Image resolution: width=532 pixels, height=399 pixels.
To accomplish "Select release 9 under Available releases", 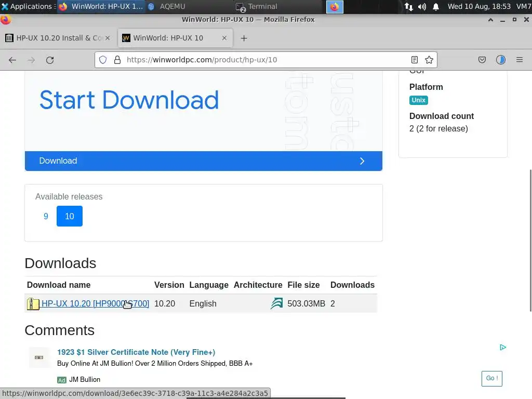I will [x=46, y=216].
